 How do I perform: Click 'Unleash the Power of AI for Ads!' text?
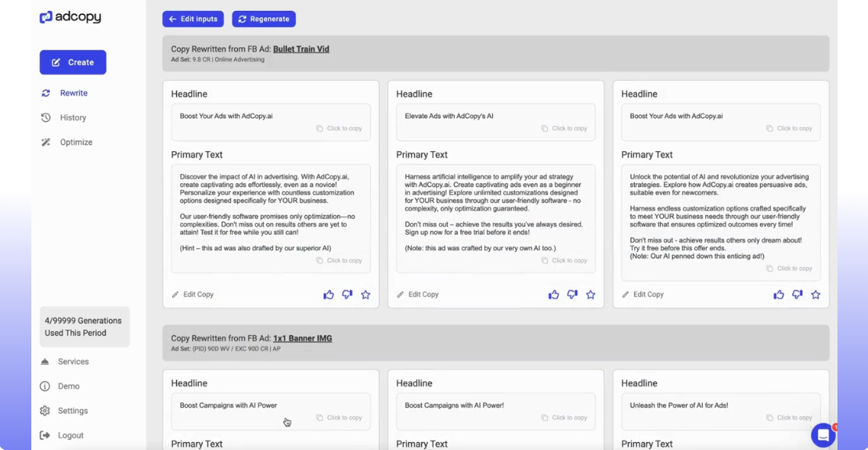(679, 405)
